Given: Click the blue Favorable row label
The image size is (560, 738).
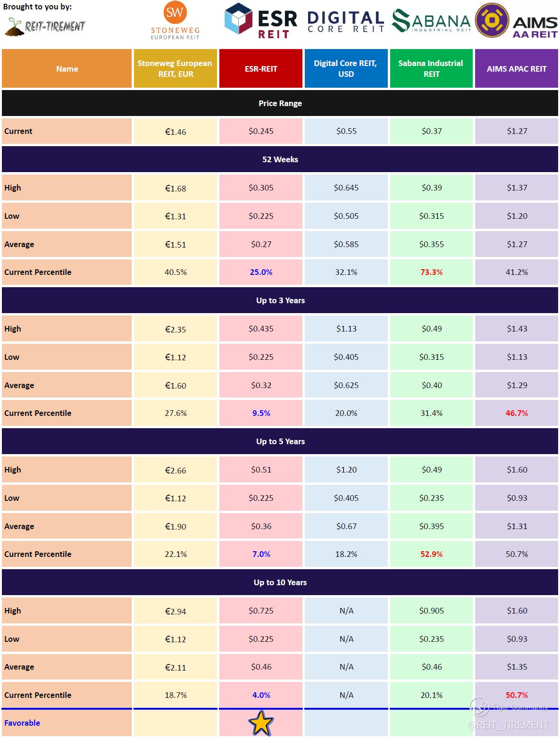Looking at the screenshot, I should tap(22, 723).
